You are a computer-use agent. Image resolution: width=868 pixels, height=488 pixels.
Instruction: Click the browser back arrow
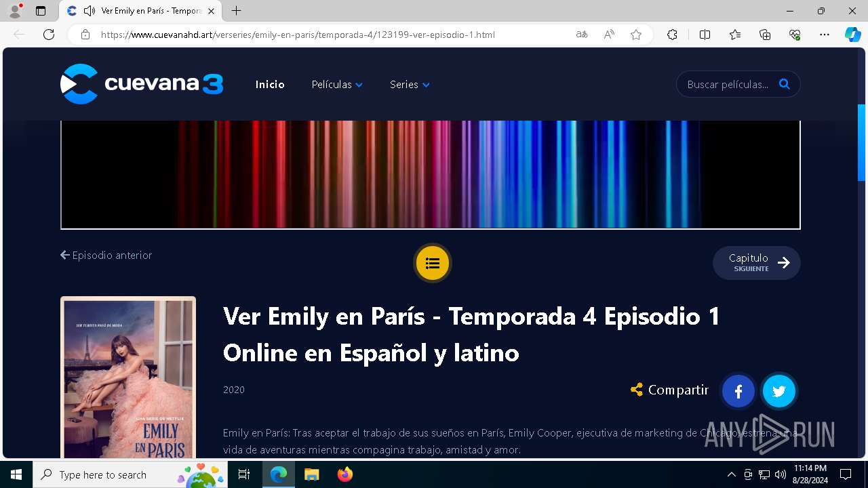[x=19, y=35]
